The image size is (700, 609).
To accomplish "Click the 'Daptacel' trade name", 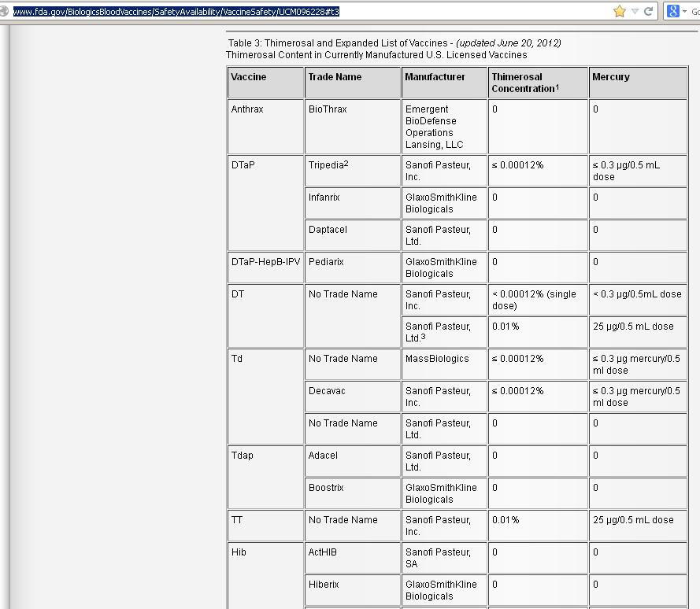I will (x=328, y=230).
